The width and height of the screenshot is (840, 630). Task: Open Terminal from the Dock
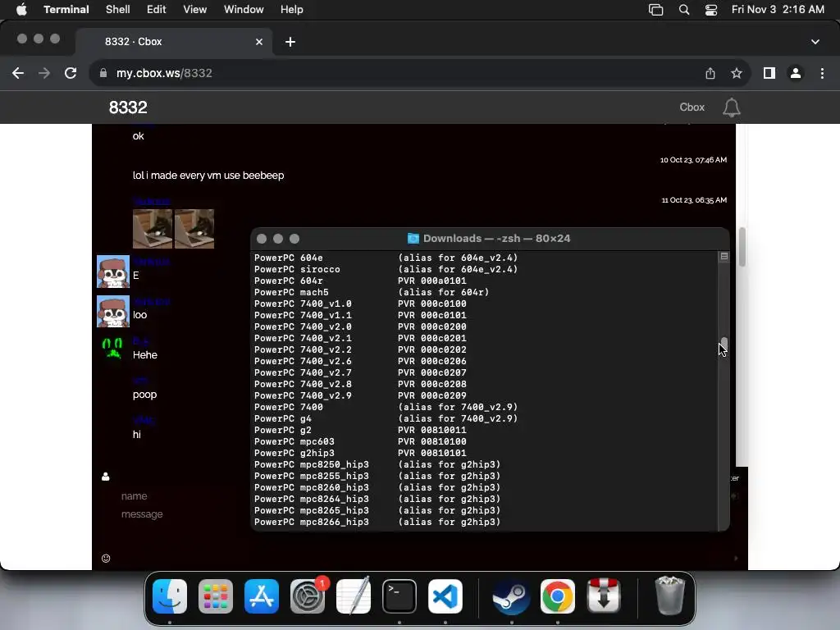[x=399, y=596]
